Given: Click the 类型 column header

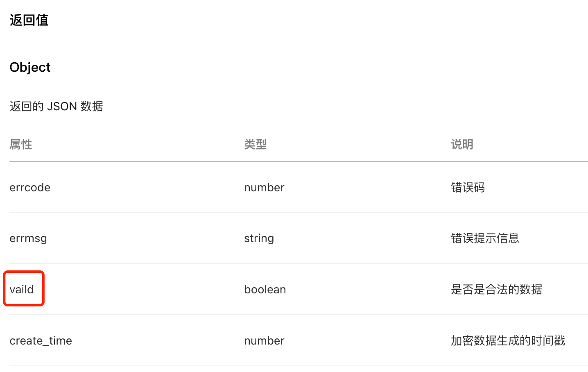Looking at the screenshot, I should point(256,144).
